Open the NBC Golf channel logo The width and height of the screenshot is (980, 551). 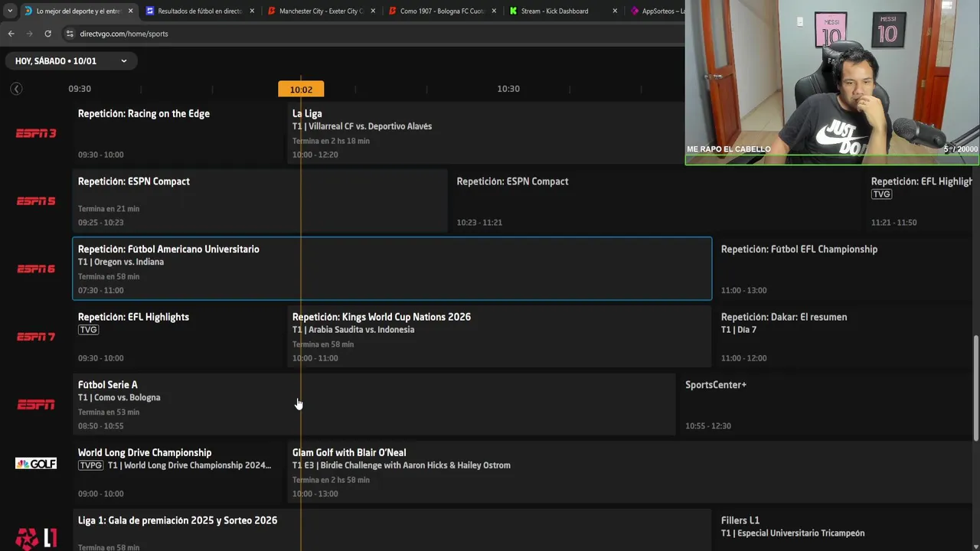[36, 464]
